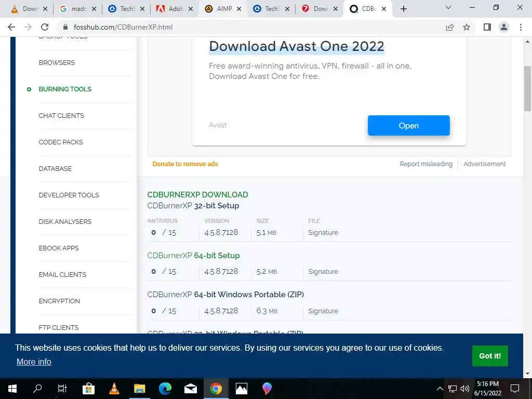Open a new tab with the plus icon

point(403,9)
